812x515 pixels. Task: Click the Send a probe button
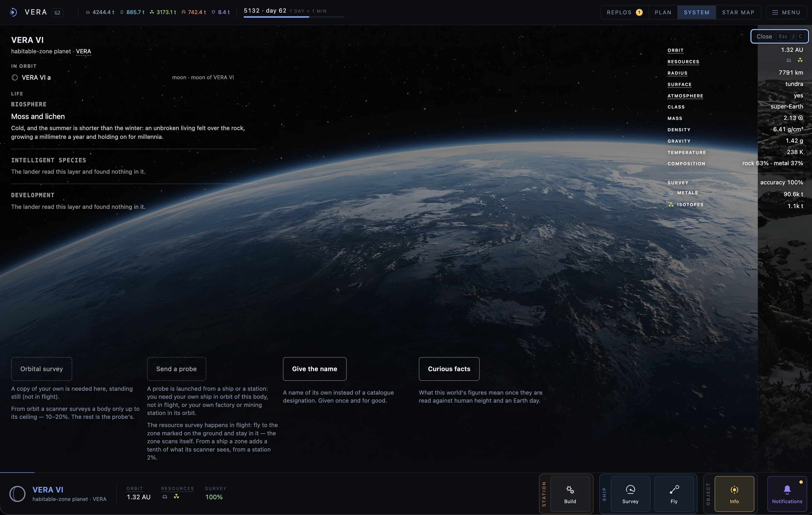pos(176,369)
